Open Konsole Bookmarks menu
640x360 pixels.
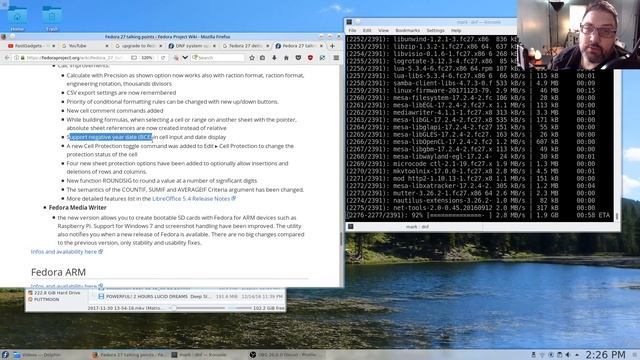coord(407,31)
